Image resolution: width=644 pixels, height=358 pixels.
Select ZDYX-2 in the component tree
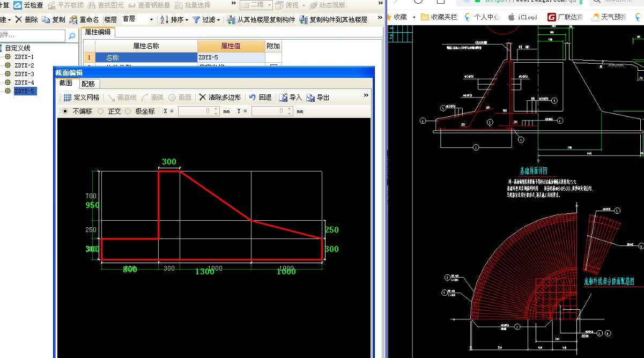pos(24,65)
